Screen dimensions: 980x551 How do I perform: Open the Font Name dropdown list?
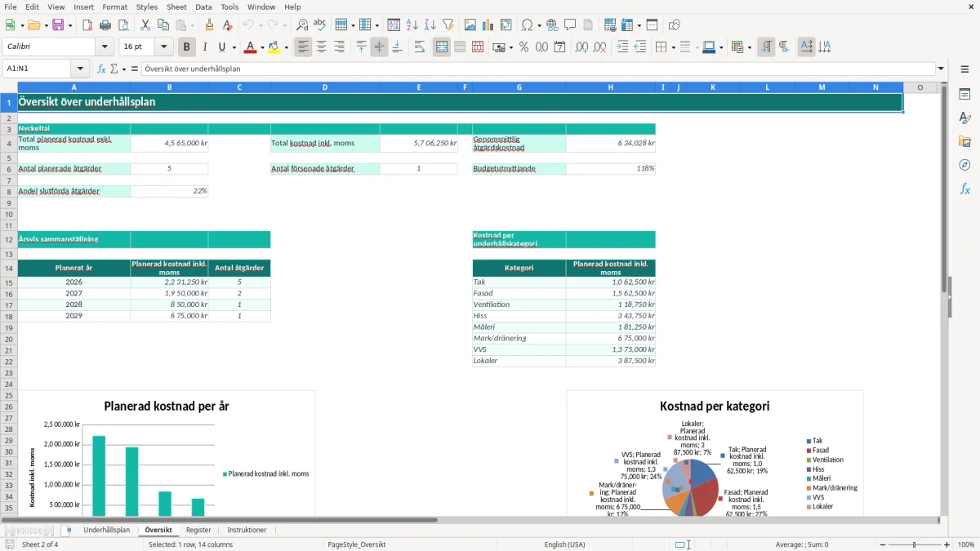tap(104, 47)
